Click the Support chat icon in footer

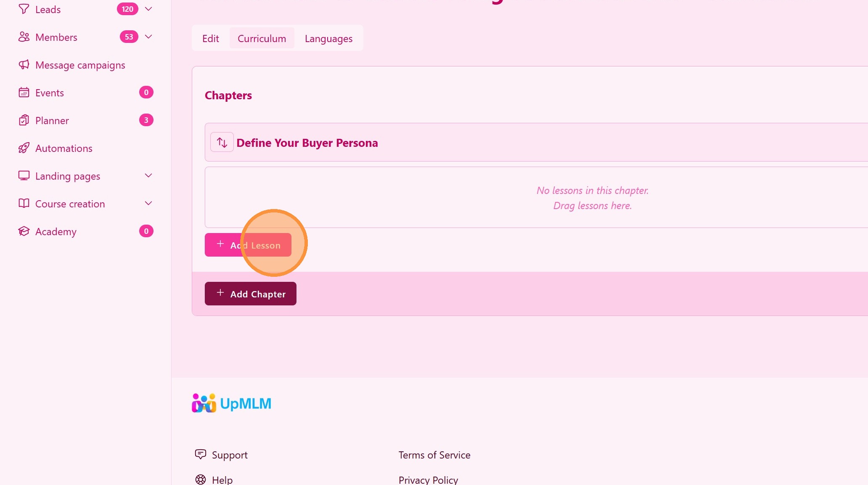pos(201,454)
